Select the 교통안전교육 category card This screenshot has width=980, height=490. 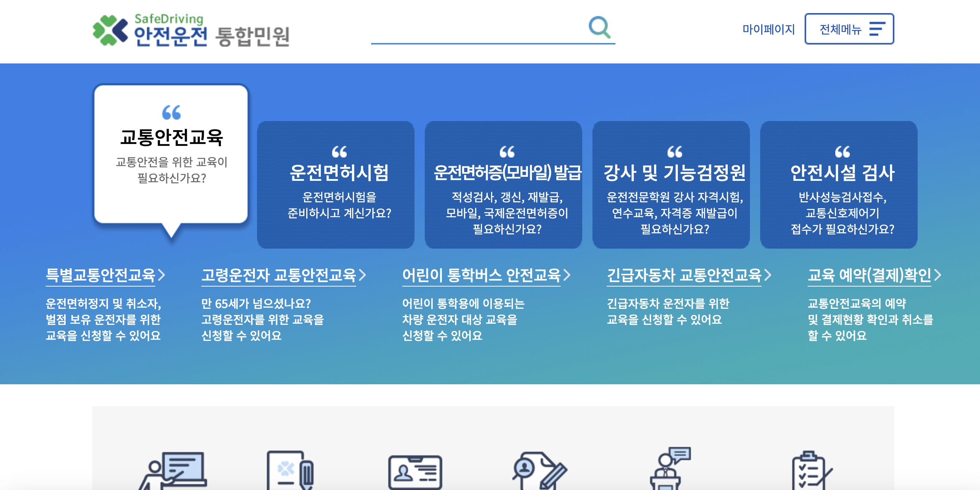[171, 154]
